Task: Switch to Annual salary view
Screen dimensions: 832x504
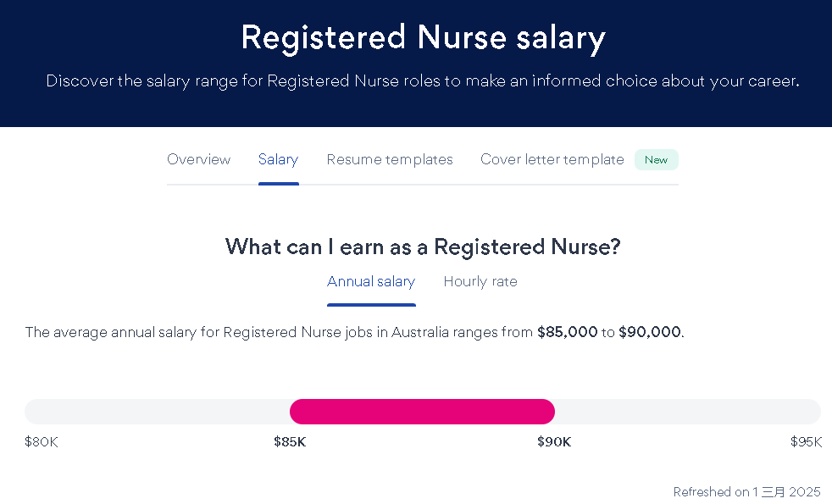Action: (x=371, y=282)
